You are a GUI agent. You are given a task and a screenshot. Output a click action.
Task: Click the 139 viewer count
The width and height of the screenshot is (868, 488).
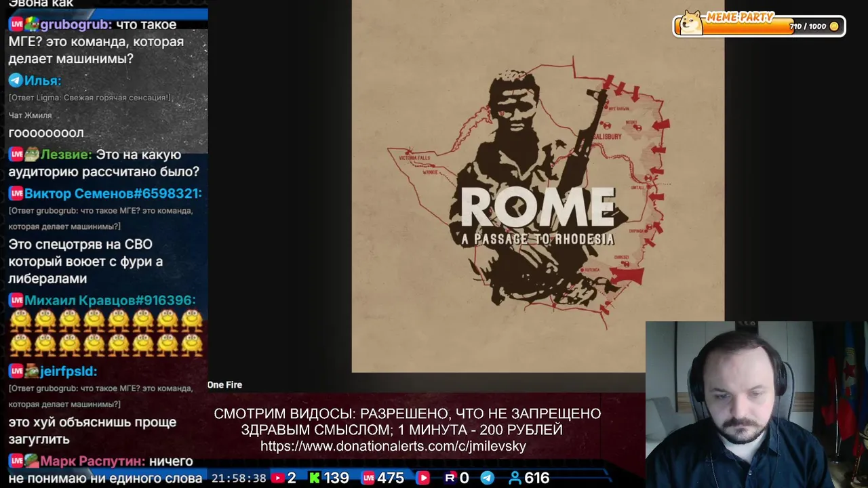(336, 478)
